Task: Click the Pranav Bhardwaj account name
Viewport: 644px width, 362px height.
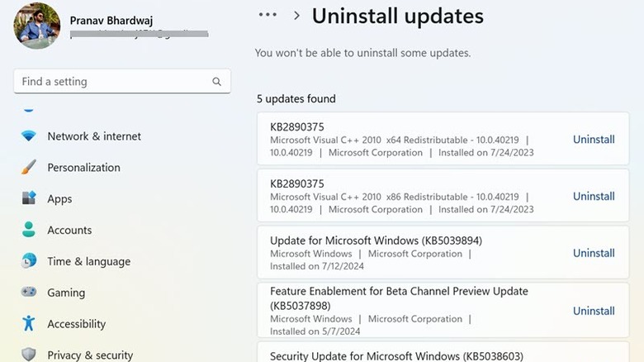Action: [x=109, y=20]
